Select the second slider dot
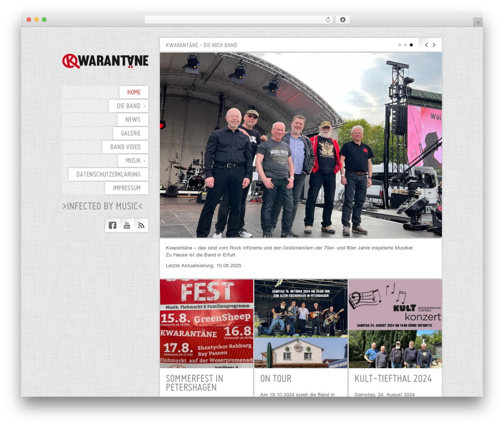The width and height of the screenshot is (504, 427). 406,45
